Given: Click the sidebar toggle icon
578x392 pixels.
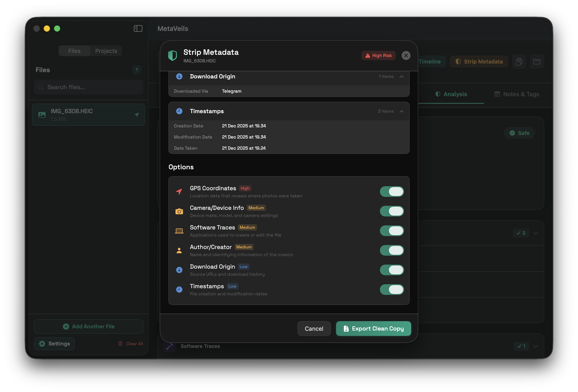Looking at the screenshot, I should tap(138, 29).
